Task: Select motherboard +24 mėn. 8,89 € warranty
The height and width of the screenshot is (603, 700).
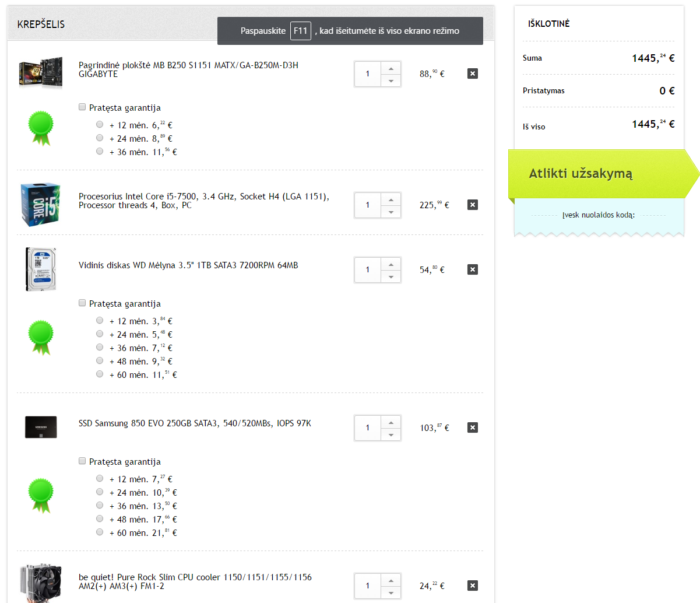Action: 100,138
